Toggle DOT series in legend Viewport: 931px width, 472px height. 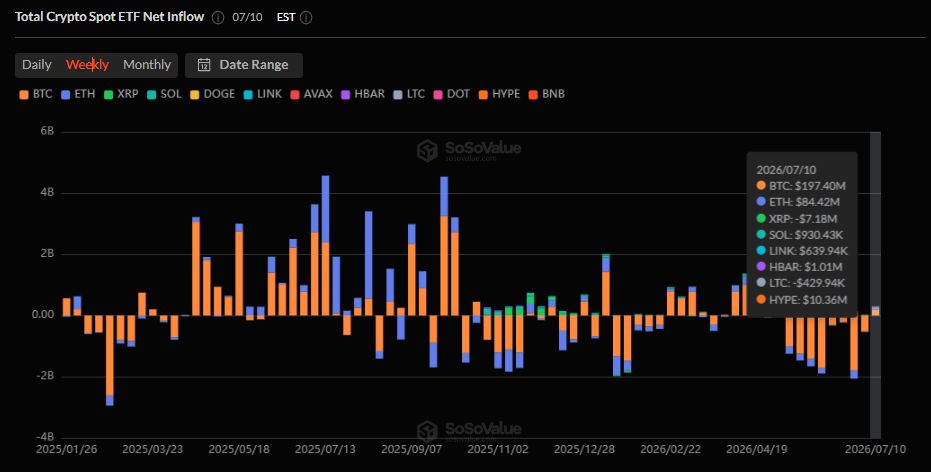(x=452, y=94)
